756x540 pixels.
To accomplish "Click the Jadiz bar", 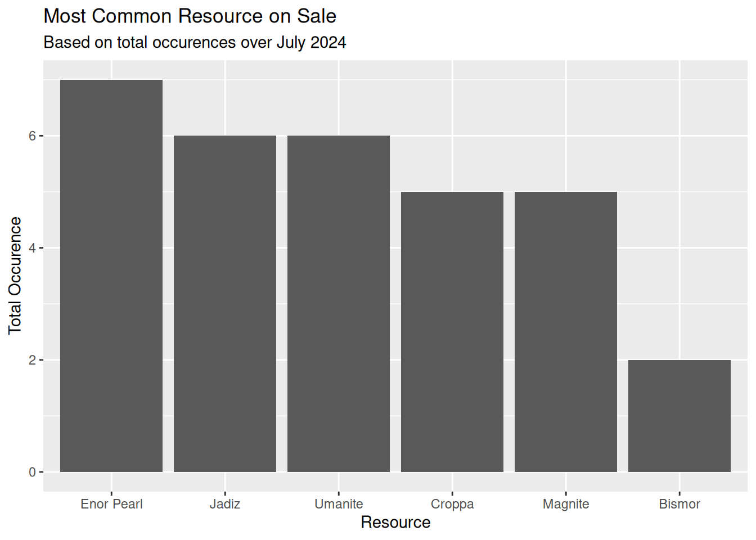I will [x=225, y=304].
